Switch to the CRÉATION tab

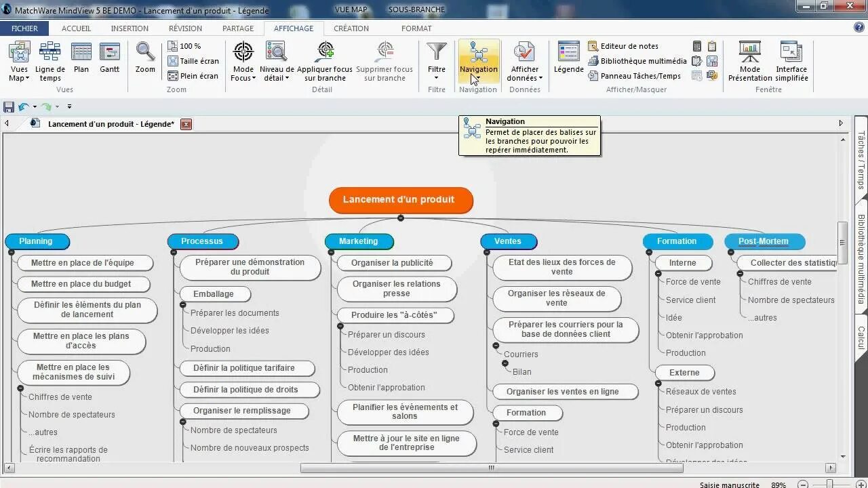[351, 28]
